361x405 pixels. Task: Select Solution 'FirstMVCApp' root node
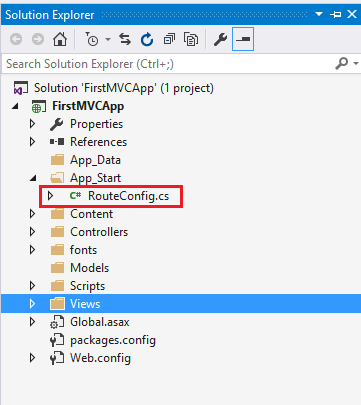pos(124,88)
